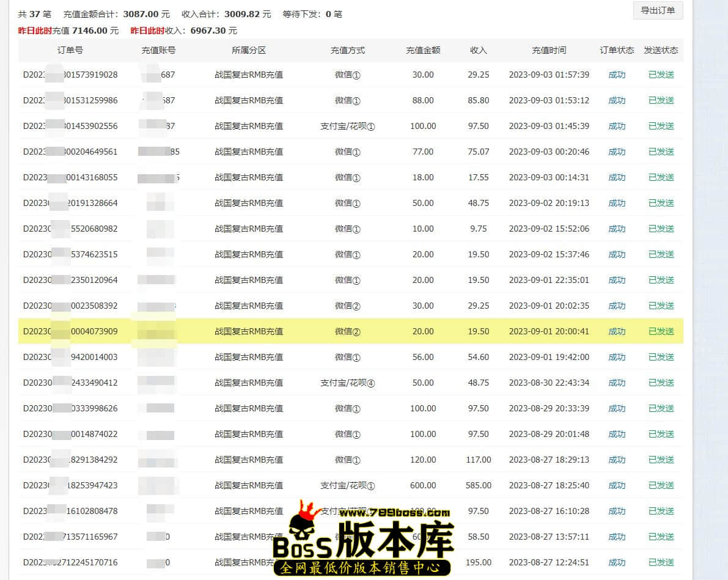Click the 订单号 column header

click(70, 50)
